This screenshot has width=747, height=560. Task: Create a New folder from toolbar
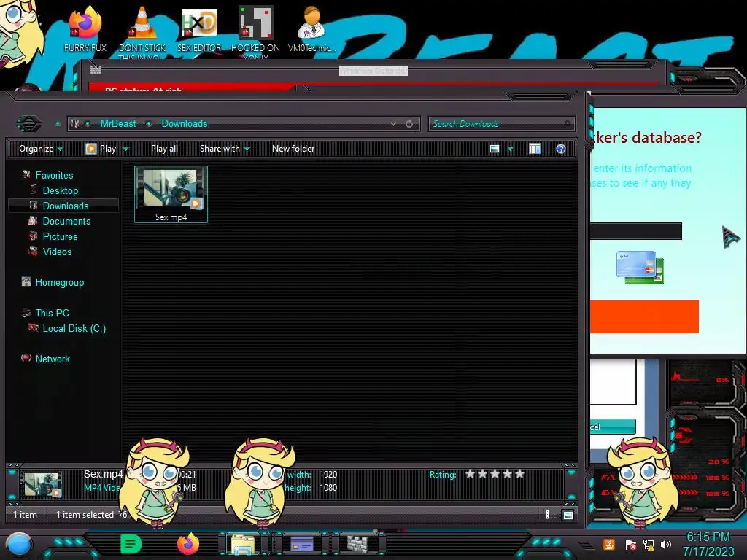293,149
